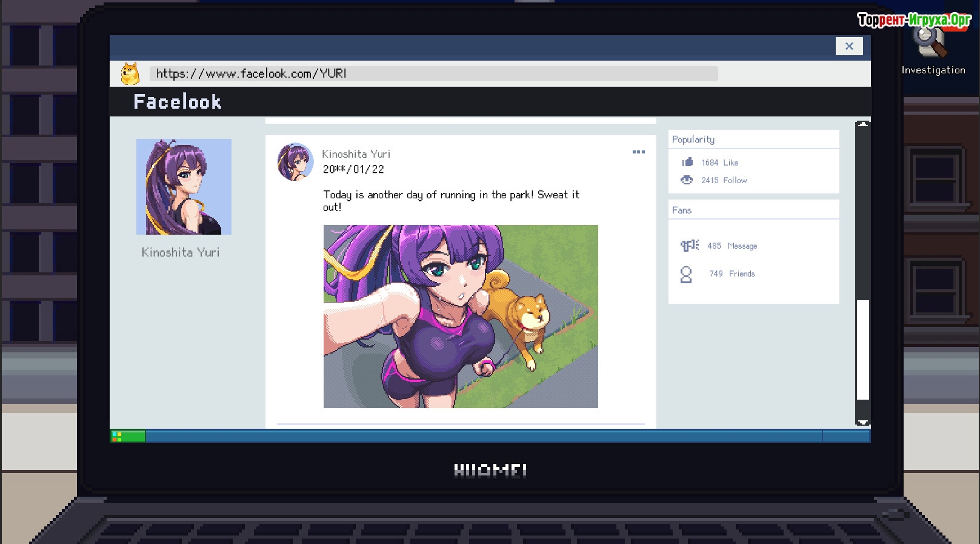Click the post author name Kinoshita Yuri
This screenshot has width=980, height=544.
click(356, 154)
